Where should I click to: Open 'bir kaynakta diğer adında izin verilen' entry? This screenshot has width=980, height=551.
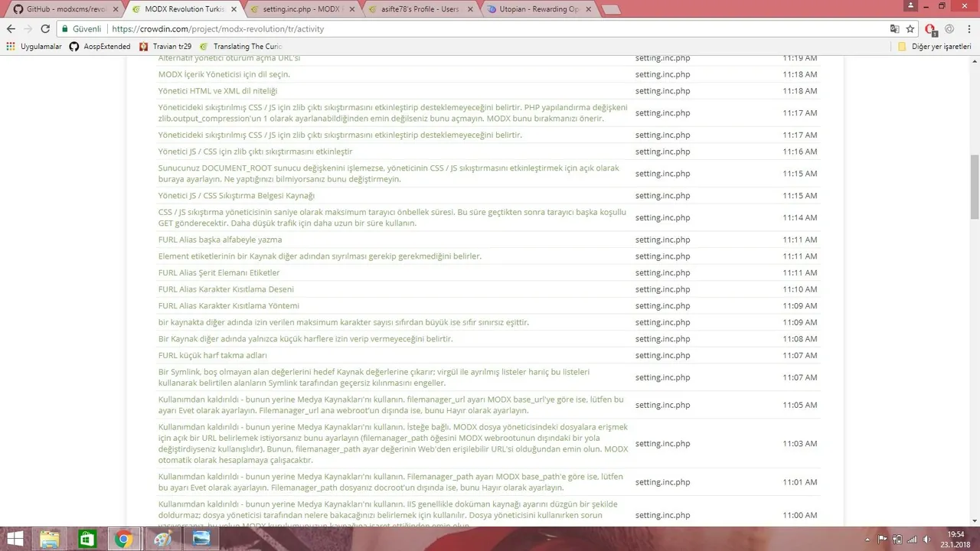coord(343,322)
